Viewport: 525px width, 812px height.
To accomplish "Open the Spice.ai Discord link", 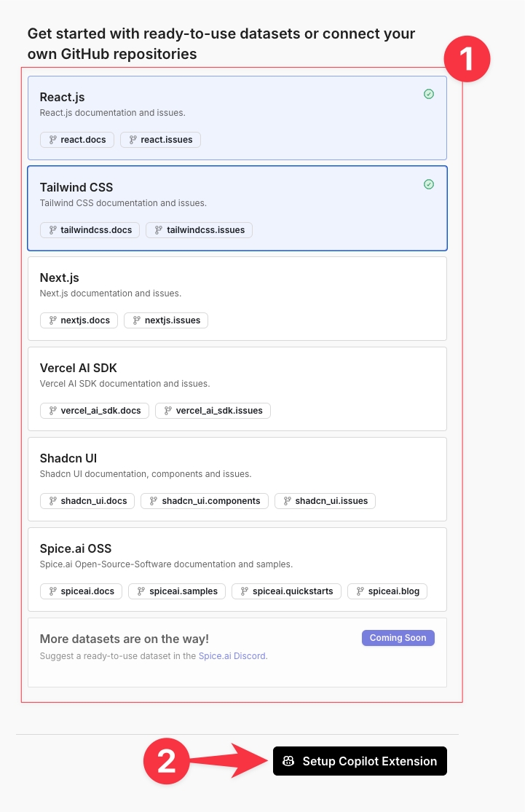I will [x=232, y=656].
